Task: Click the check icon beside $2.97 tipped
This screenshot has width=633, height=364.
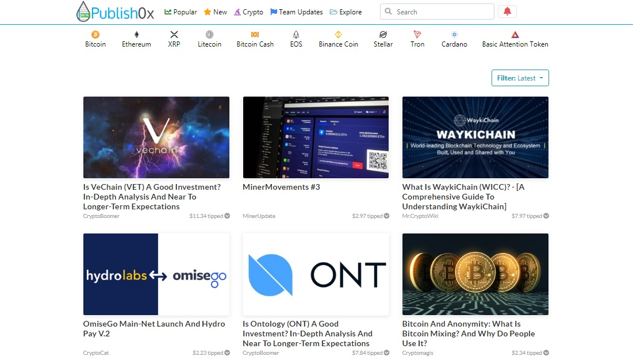Action: tap(387, 216)
